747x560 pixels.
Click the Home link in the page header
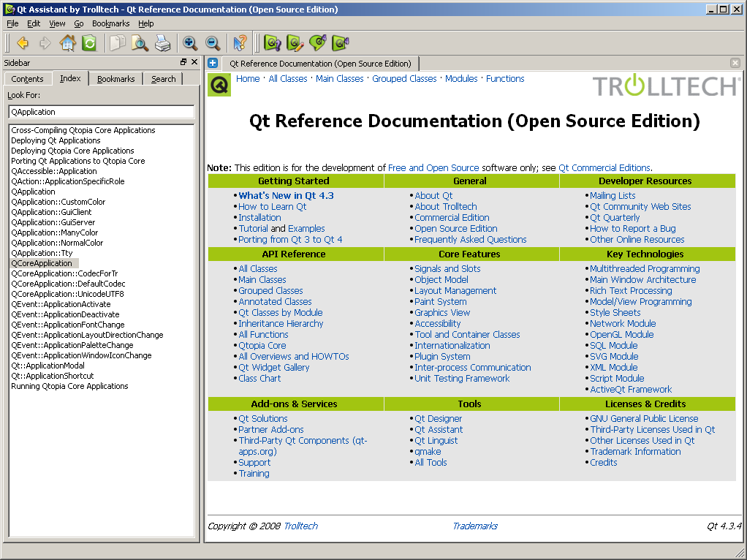click(x=248, y=79)
